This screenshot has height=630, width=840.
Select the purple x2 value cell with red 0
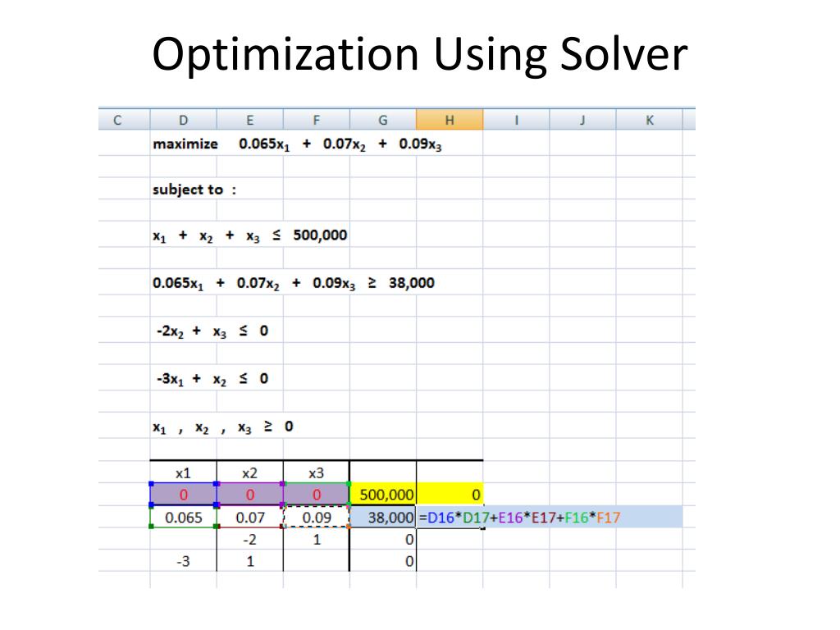tap(250, 495)
